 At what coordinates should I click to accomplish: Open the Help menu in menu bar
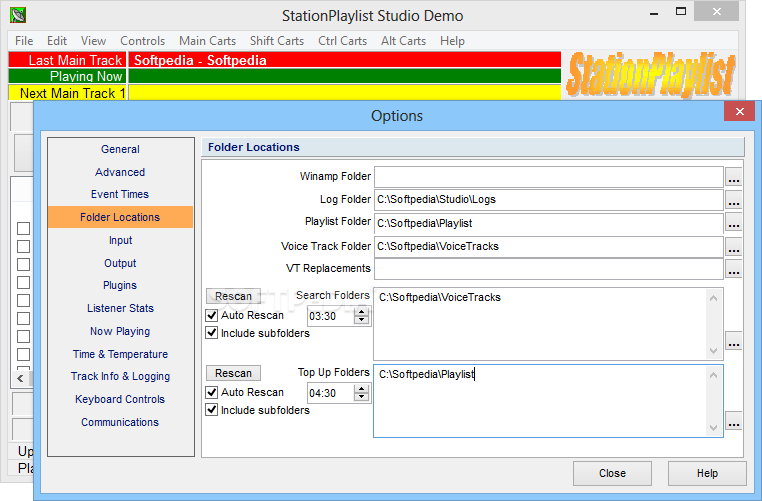[x=452, y=41]
